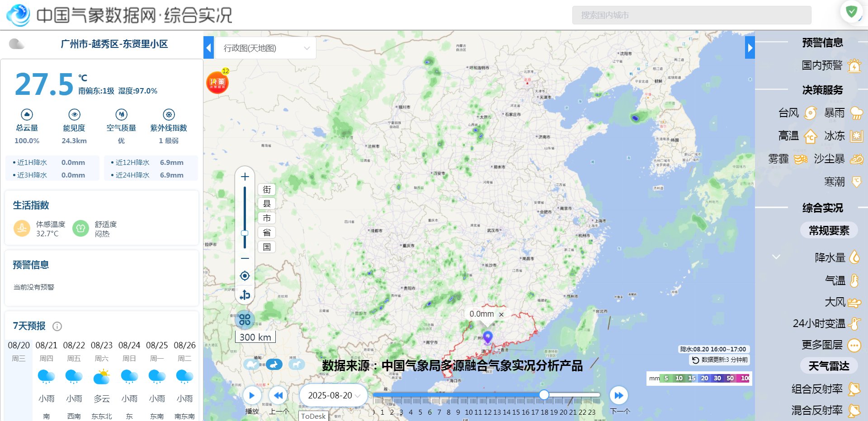
Task: Click the 组合反射率 radar reflectivity icon
Action: (854, 389)
